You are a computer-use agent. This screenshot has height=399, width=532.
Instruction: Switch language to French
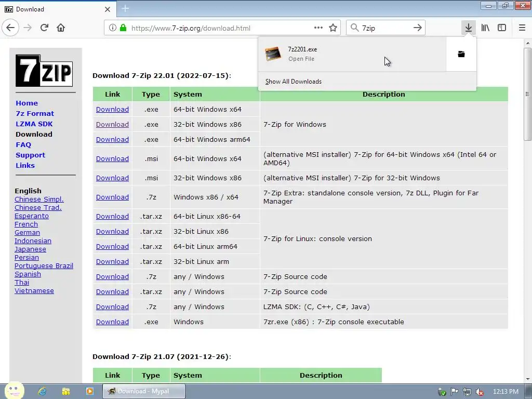(26, 224)
